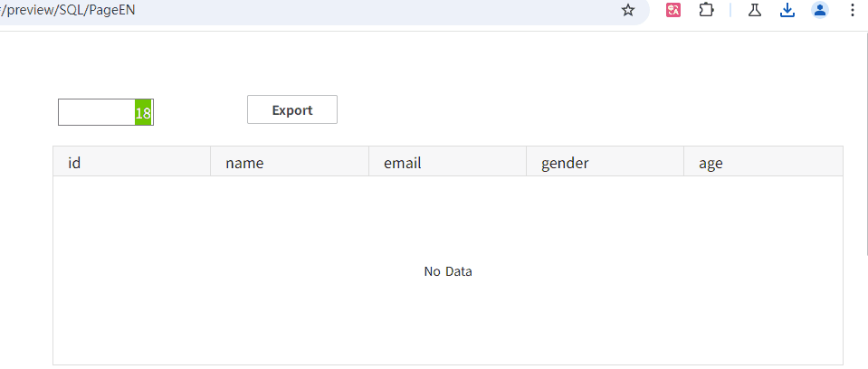Screen dimensions: 868x369
Task: Open Chrome's three-dot menu
Action: coord(852,10)
